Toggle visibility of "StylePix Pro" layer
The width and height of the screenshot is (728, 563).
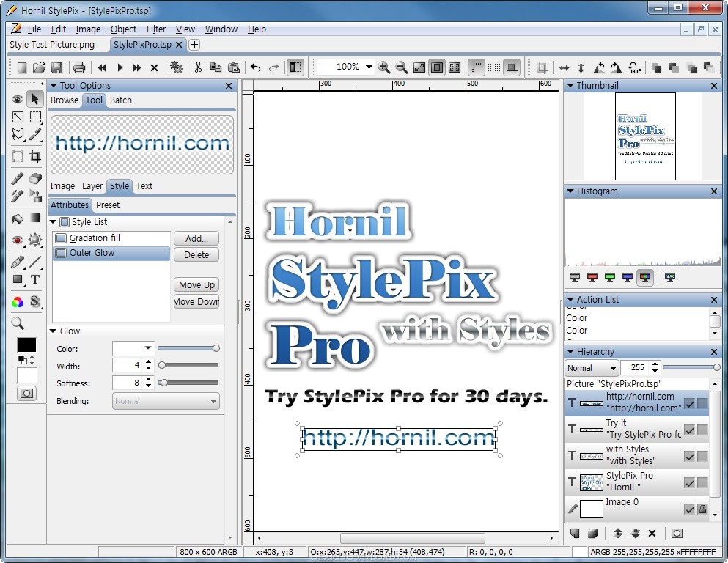(x=689, y=482)
